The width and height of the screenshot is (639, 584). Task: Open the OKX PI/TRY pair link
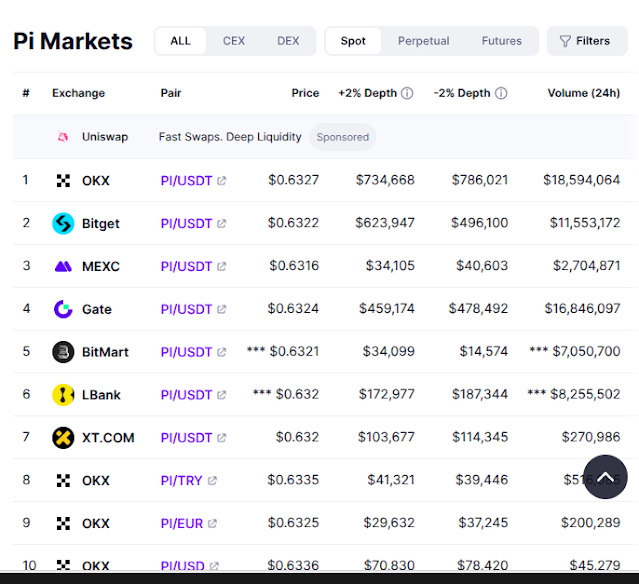pos(189,480)
